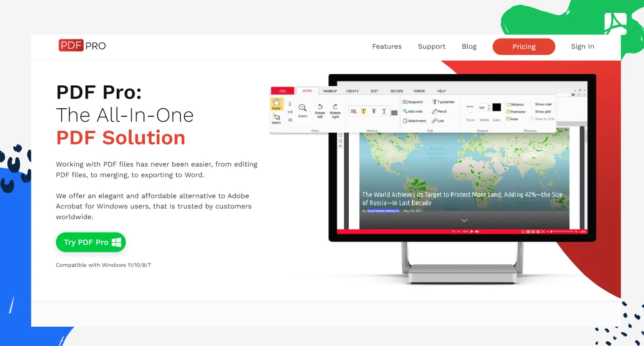Open the shape Form dropdown
The width and height of the screenshot is (644, 346).
point(470,112)
